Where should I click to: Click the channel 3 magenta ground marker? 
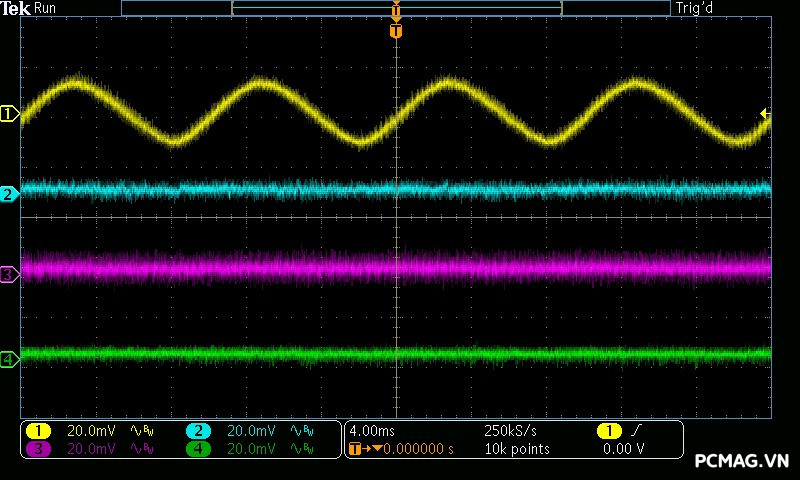coord(10,274)
